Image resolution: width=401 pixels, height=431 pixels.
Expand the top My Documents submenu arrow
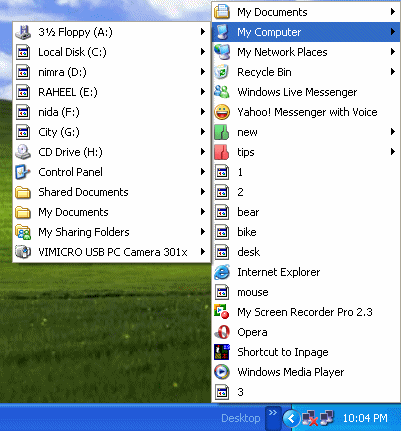point(393,12)
